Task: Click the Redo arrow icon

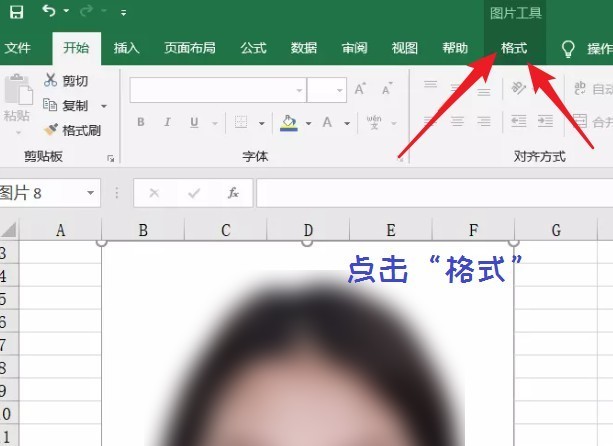Action: tap(86, 11)
